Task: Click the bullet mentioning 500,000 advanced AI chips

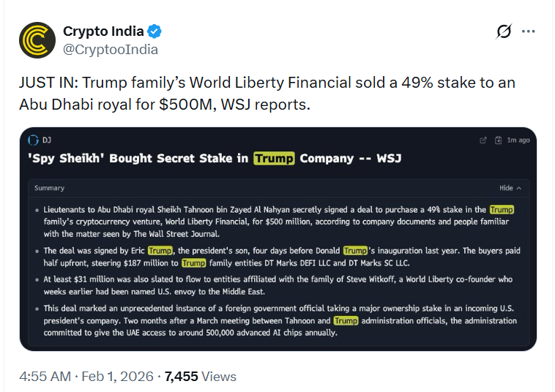Action: (278, 326)
